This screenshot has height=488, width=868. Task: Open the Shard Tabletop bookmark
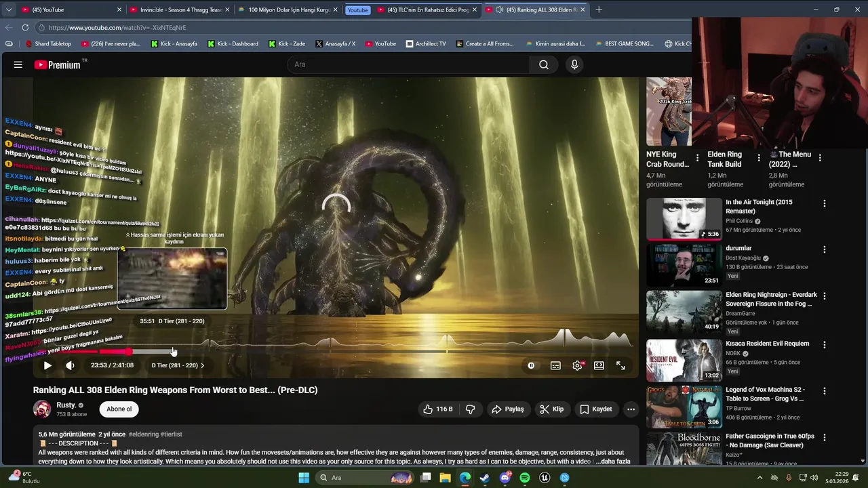(x=48, y=44)
